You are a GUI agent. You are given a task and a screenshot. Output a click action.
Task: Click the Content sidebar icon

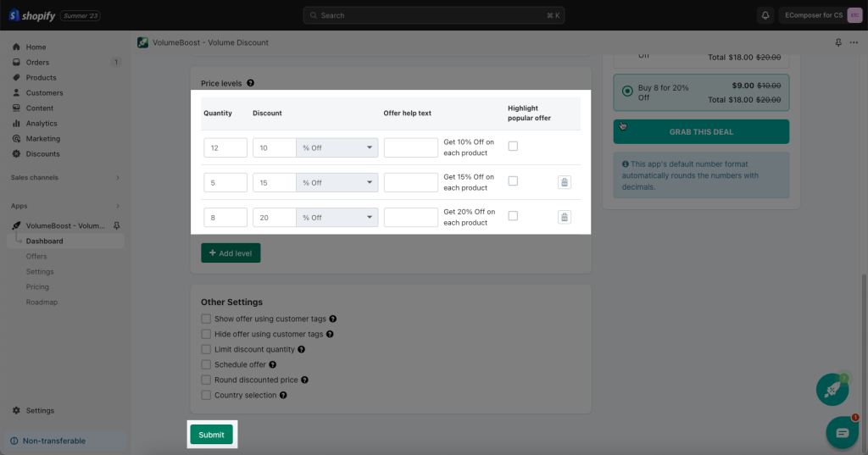tap(16, 108)
